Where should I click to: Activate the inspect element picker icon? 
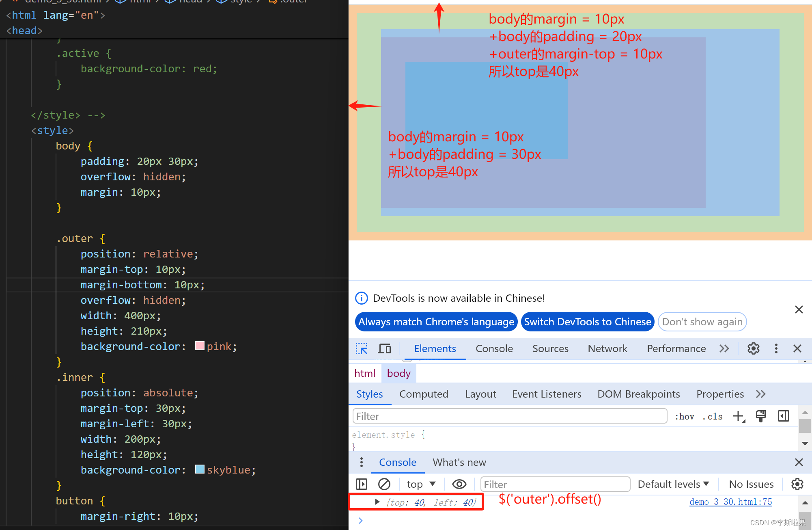pos(361,348)
